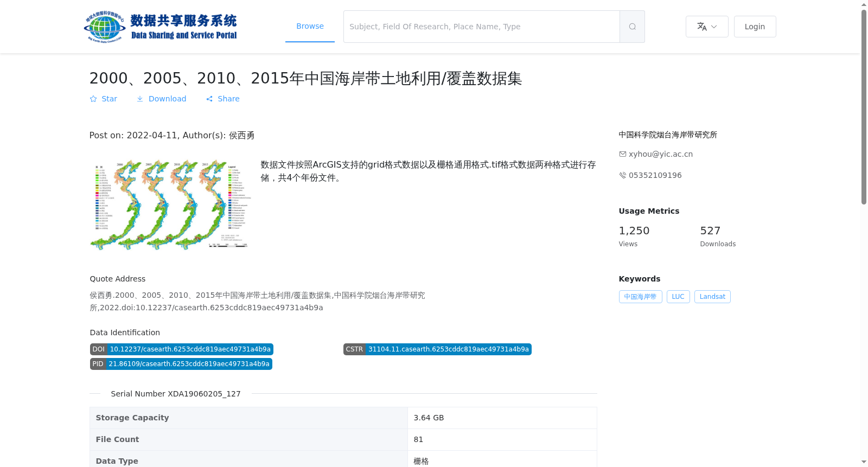Image resolution: width=868 pixels, height=467 pixels.
Task: Click the CSTR identifier badge
Action: coord(437,349)
